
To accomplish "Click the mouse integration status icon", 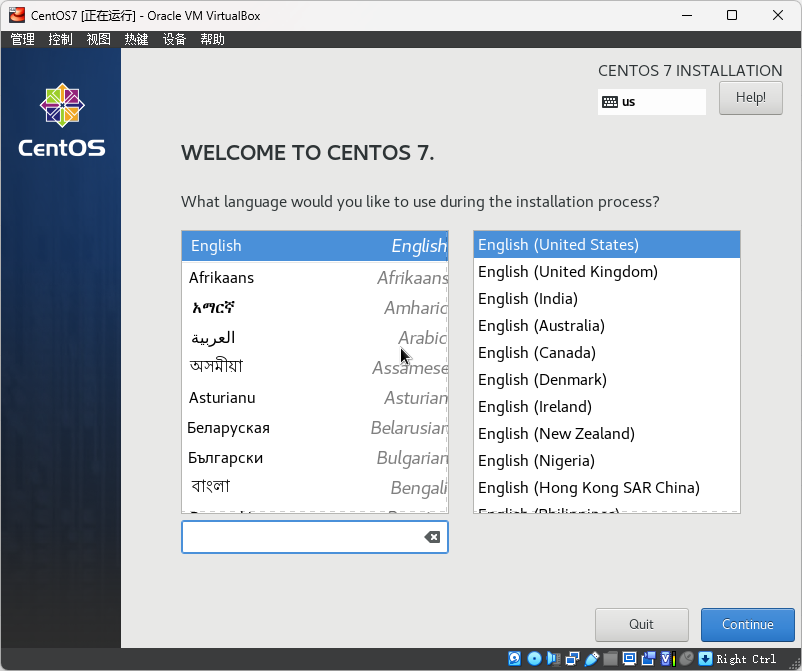I will (686, 659).
